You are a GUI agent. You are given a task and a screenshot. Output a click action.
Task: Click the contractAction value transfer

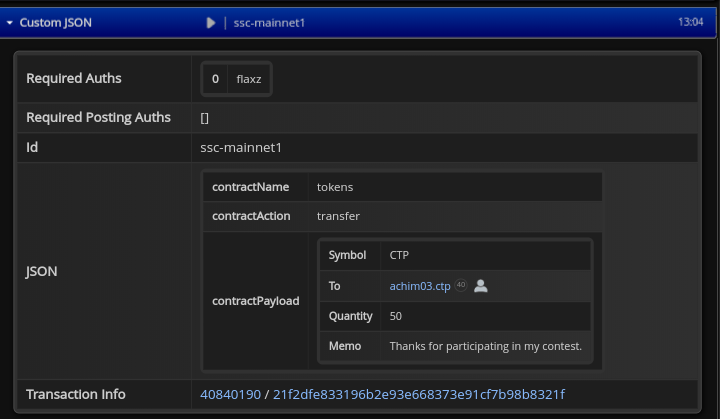338,216
